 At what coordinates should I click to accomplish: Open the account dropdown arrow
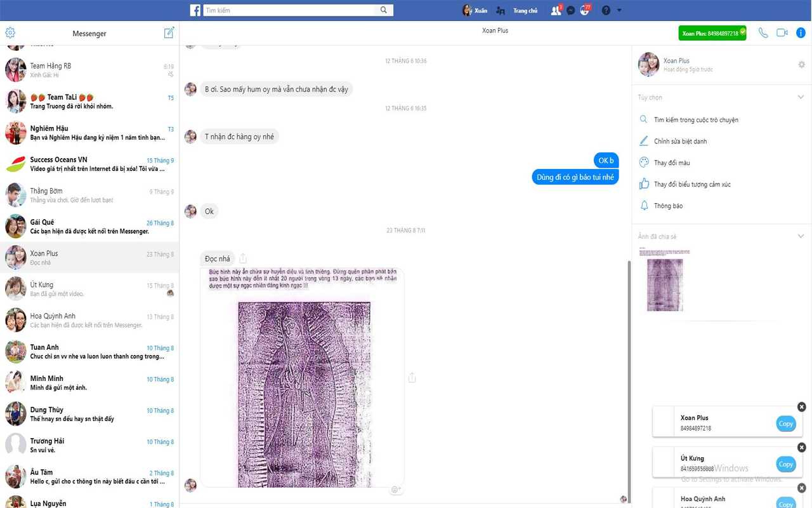[x=619, y=10]
